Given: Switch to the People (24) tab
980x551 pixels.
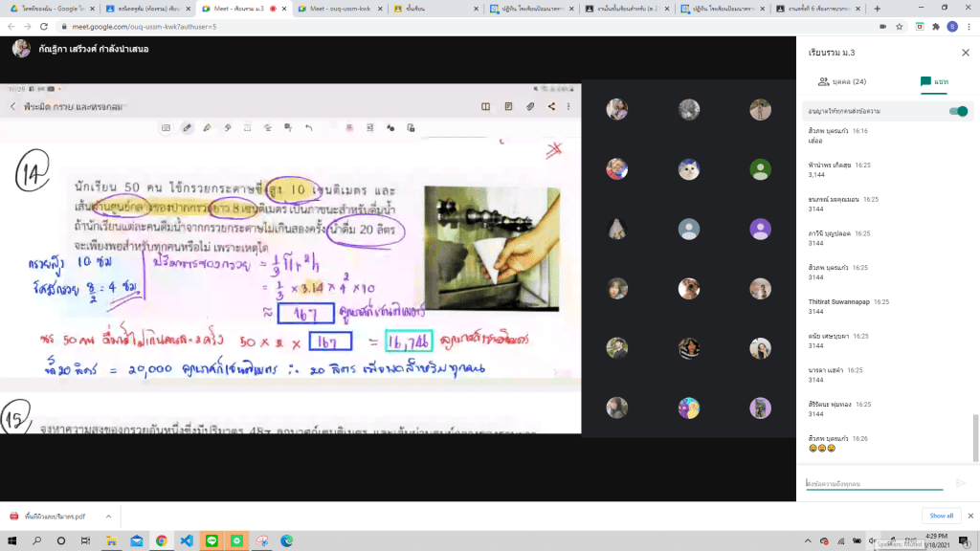Looking at the screenshot, I should tap(841, 82).
